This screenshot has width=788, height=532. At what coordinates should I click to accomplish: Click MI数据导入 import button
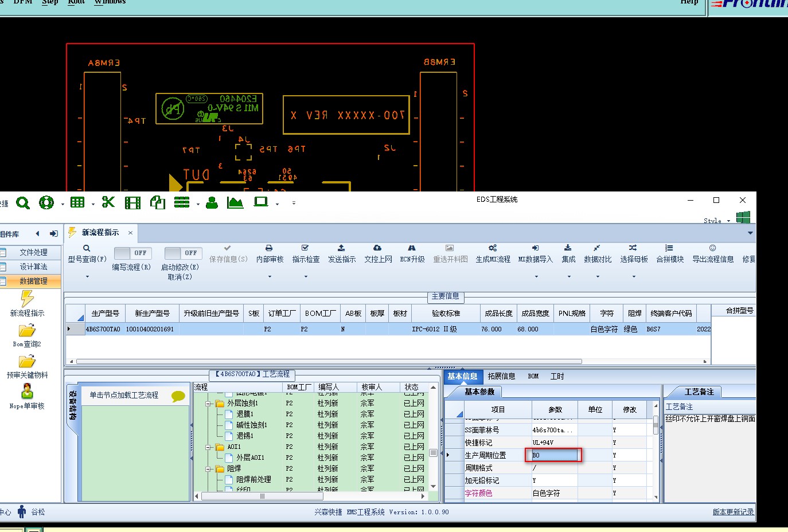click(x=535, y=254)
